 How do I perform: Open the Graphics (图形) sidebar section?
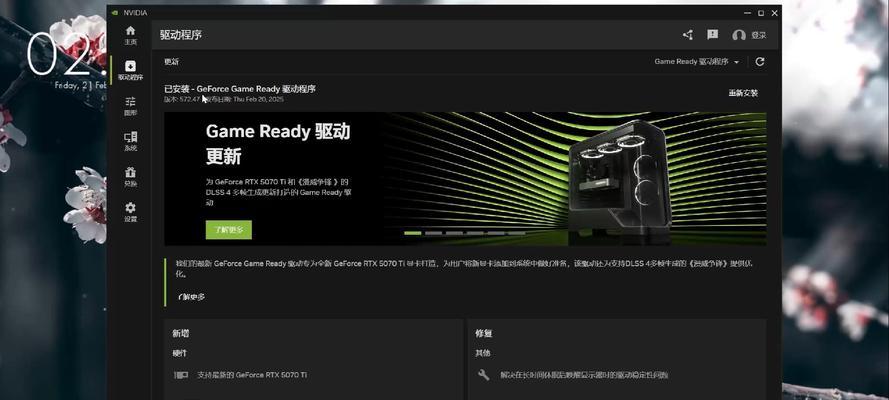click(130, 106)
